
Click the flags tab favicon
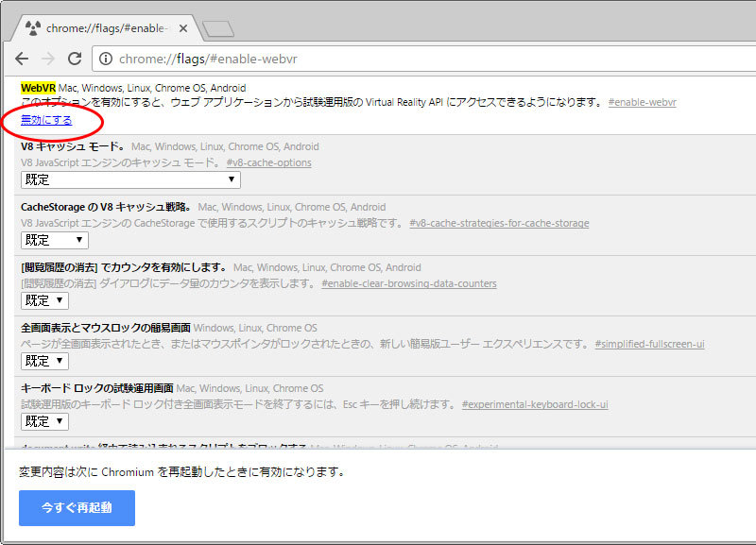pyautogui.click(x=33, y=28)
